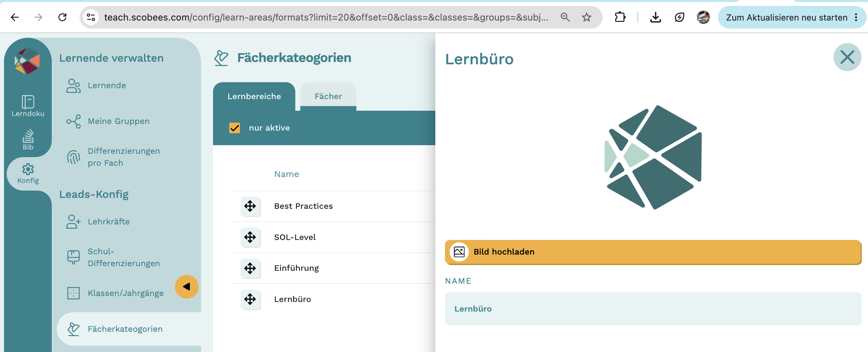Select the SOL-Level row
The width and height of the screenshot is (868, 352).
333,237
